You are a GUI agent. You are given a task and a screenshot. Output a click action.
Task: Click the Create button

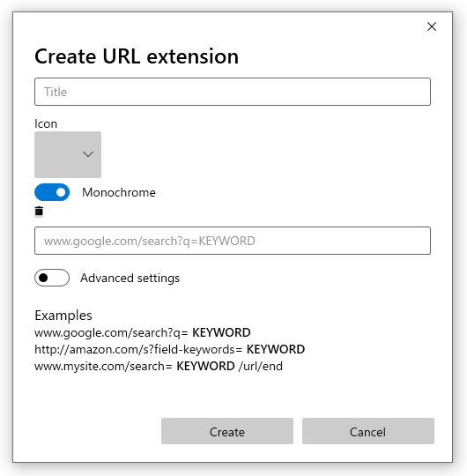coord(227,431)
